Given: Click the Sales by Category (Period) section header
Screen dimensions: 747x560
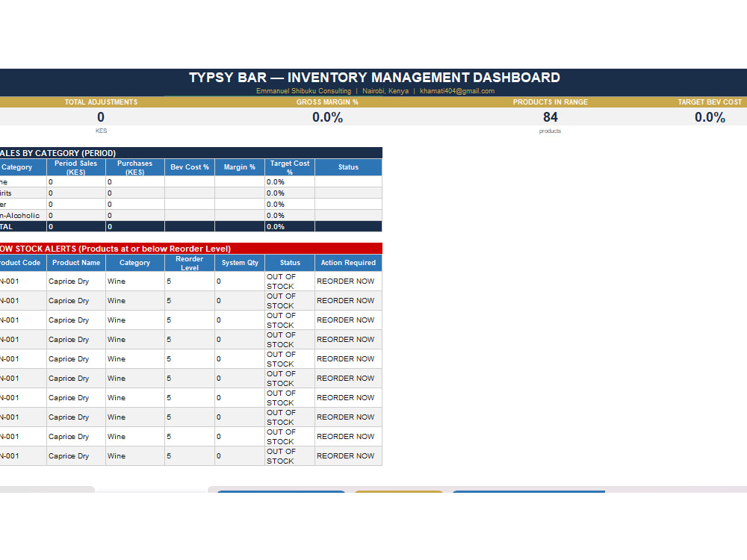Looking at the screenshot, I should tap(191, 153).
